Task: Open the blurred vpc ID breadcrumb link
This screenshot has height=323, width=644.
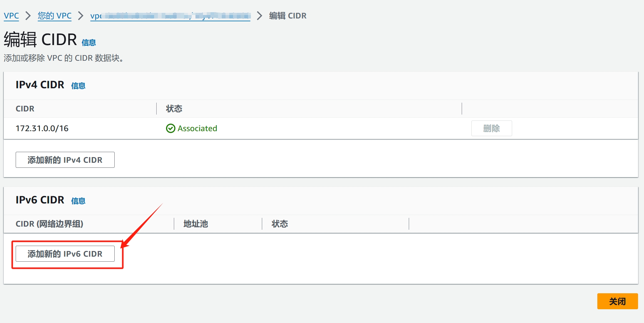Action: pos(170,16)
